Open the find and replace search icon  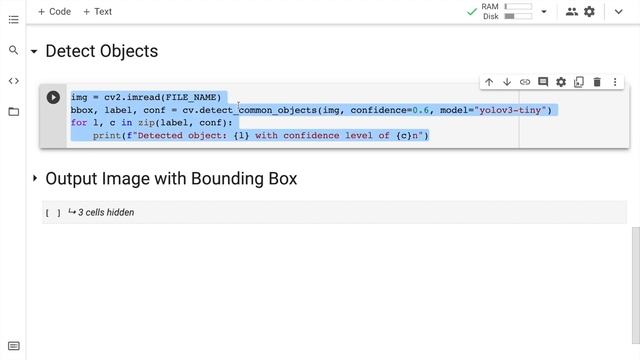coord(13,50)
